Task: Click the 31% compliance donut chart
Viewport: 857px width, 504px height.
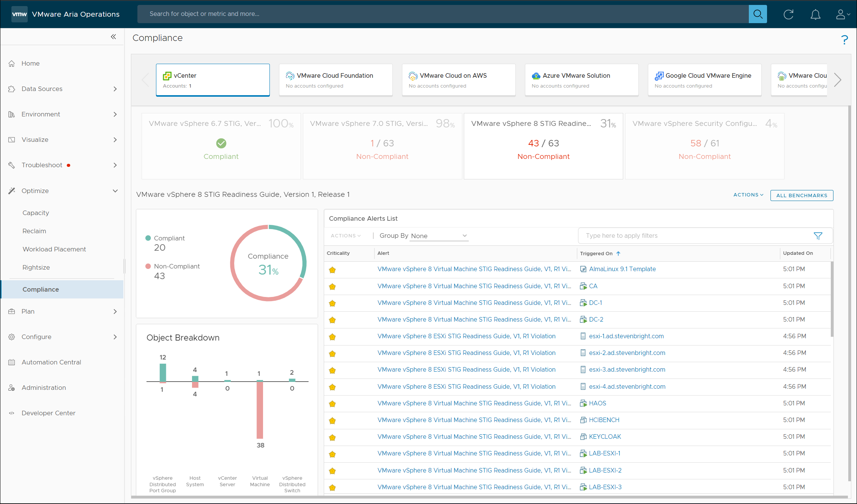Action: 268,263
